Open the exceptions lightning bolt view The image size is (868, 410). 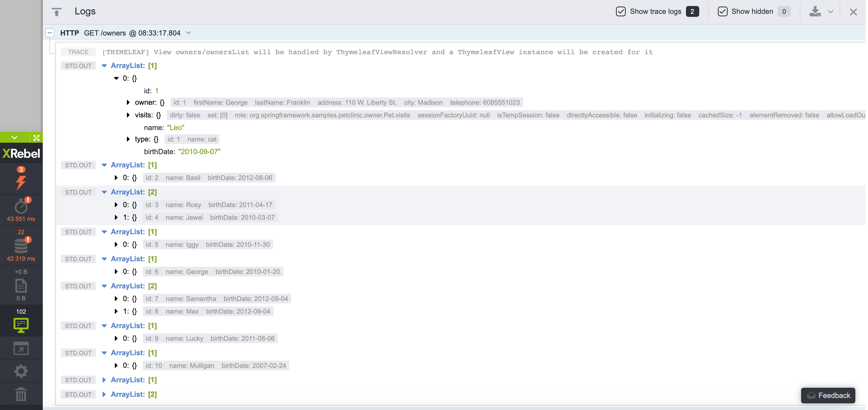(21, 179)
